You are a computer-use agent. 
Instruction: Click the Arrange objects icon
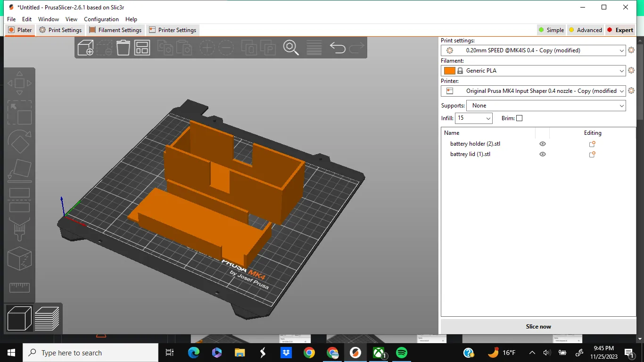point(142,48)
